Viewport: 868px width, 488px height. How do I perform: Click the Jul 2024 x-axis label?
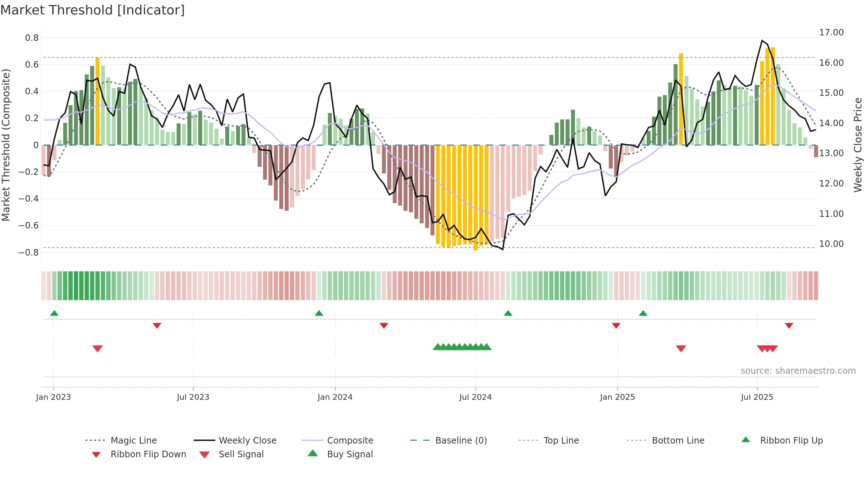click(476, 397)
